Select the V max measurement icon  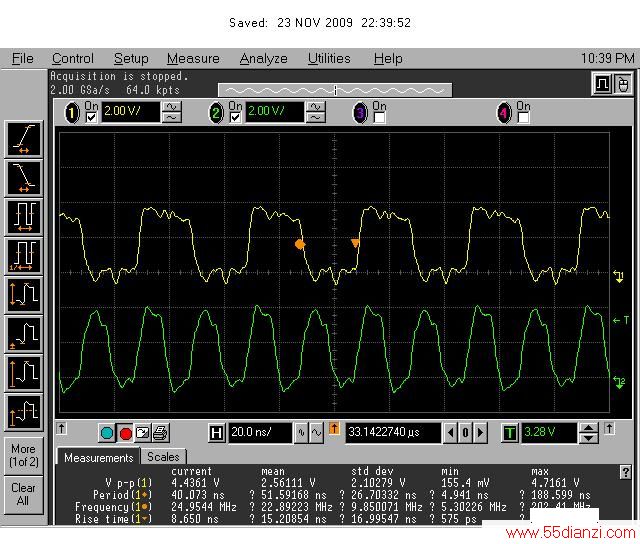coord(24,373)
